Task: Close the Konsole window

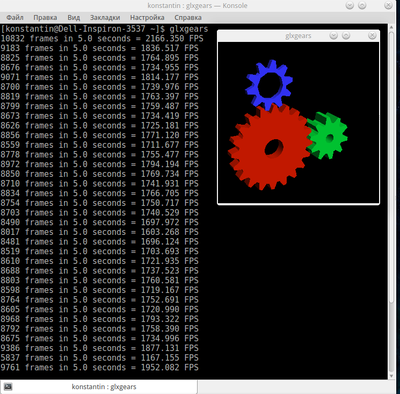Action: [x=388, y=5]
